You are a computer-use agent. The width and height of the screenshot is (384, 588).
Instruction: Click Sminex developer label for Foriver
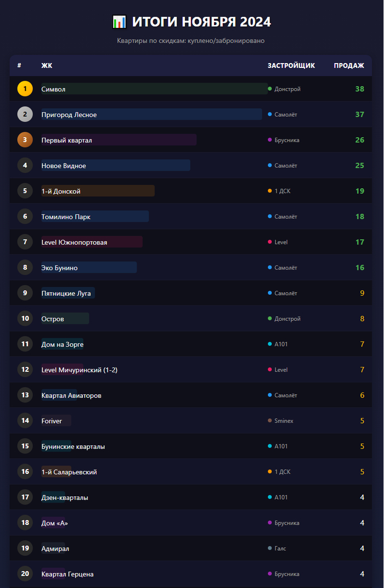pos(284,421)
